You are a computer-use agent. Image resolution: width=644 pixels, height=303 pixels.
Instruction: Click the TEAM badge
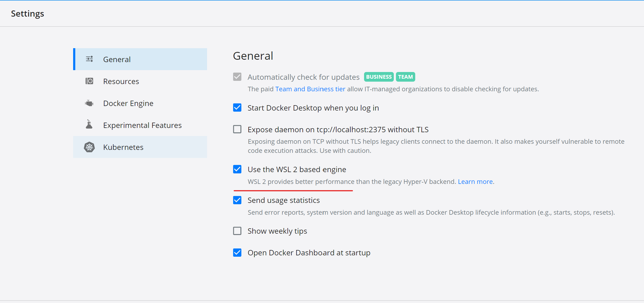(x=405, y=77)
